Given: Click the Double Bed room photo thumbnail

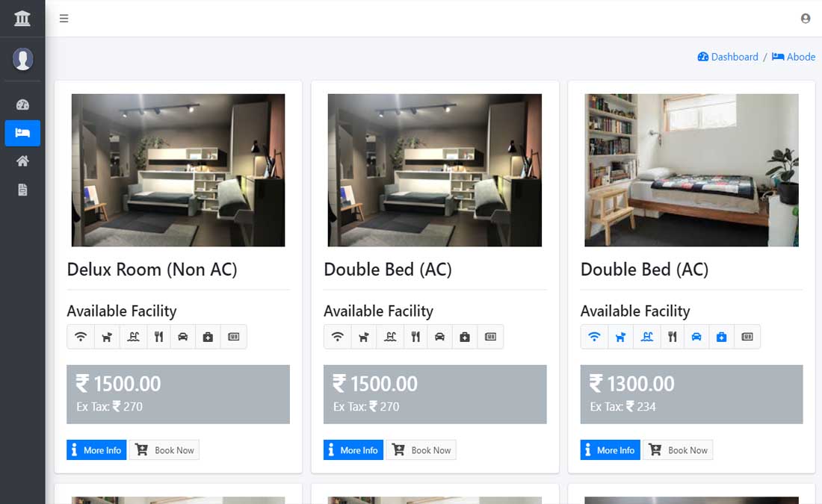Looking at the screenshot, I should coord(434,169).
